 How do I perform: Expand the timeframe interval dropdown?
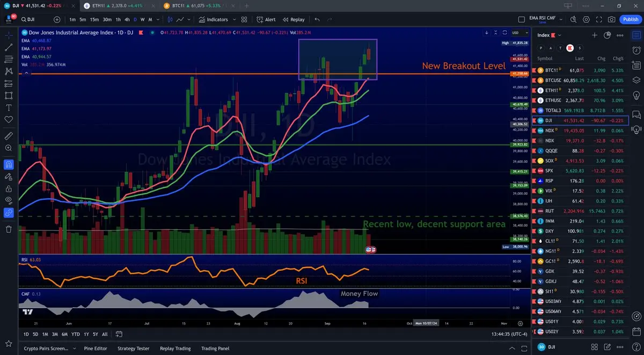(158, 19)
